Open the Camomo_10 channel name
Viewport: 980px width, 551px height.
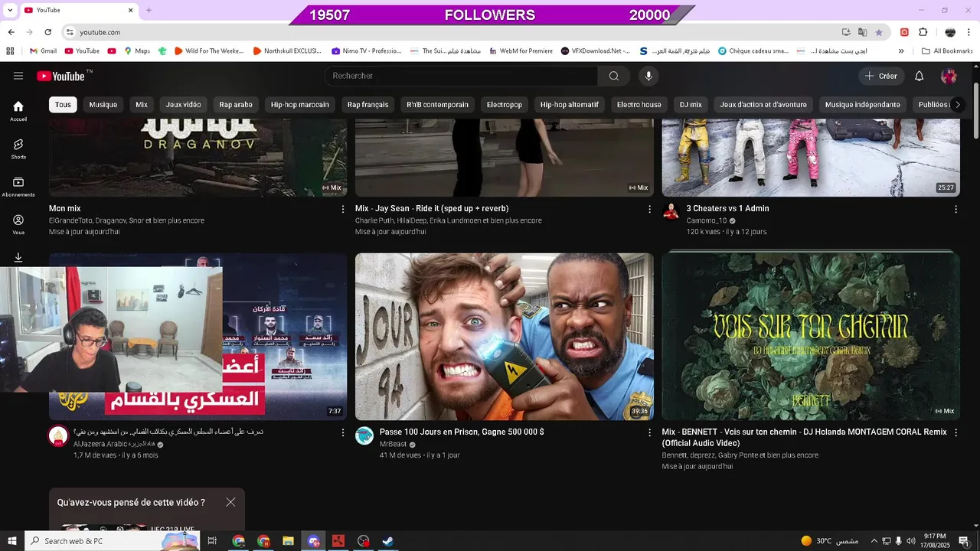pyautogui.click(x=706, y=220)
